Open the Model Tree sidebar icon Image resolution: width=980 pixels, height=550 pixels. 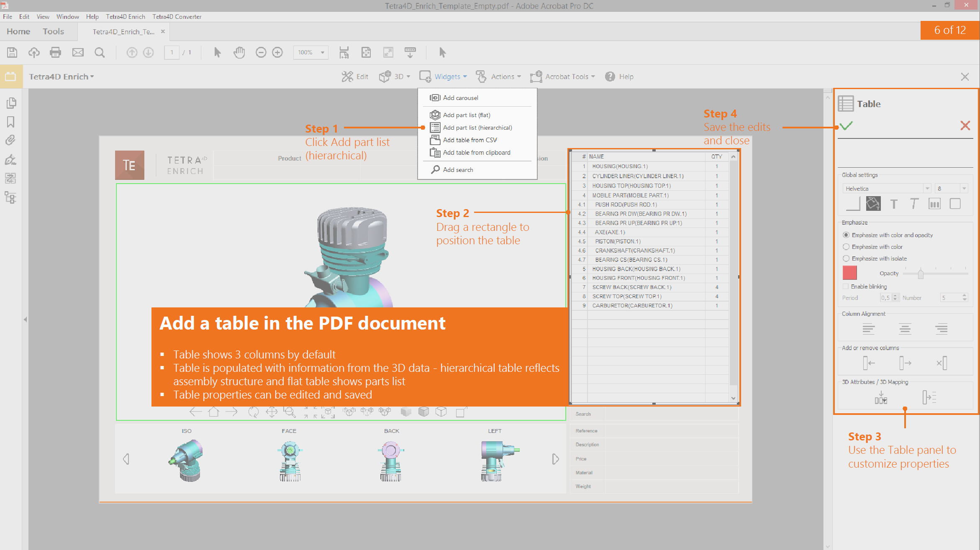coord(11,197)
